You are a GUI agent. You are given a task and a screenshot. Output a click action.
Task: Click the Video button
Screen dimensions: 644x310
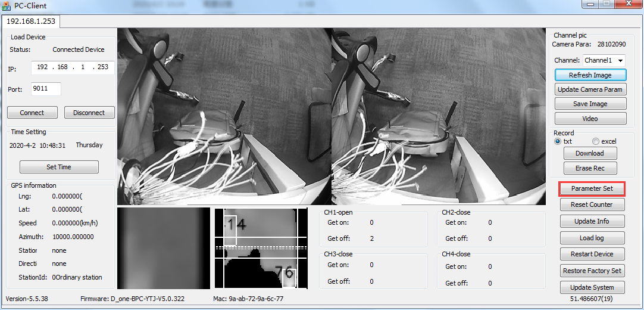[x=590, y=119]
